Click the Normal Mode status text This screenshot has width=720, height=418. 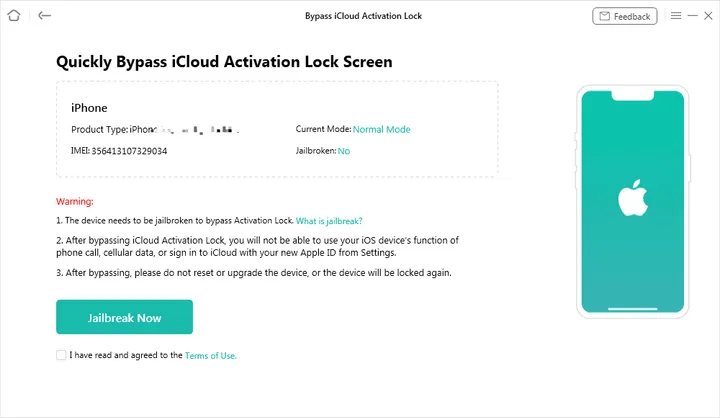(381, 129)
